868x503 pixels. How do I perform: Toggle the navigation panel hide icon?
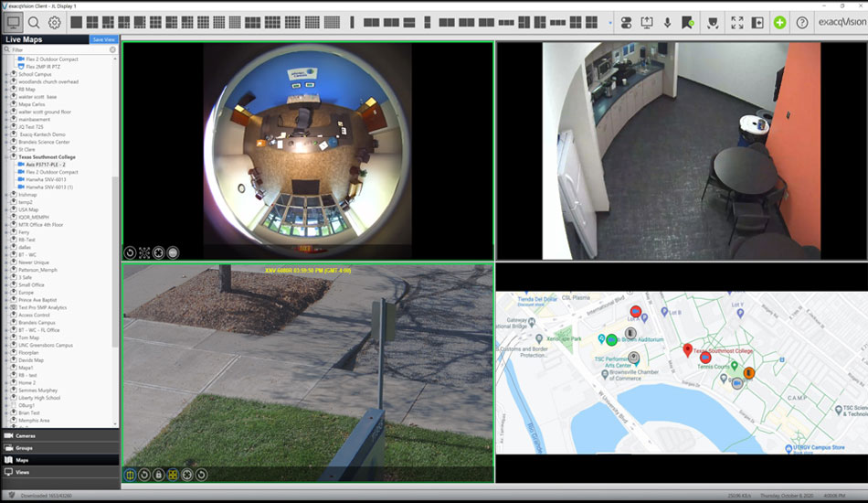point(757,23)
